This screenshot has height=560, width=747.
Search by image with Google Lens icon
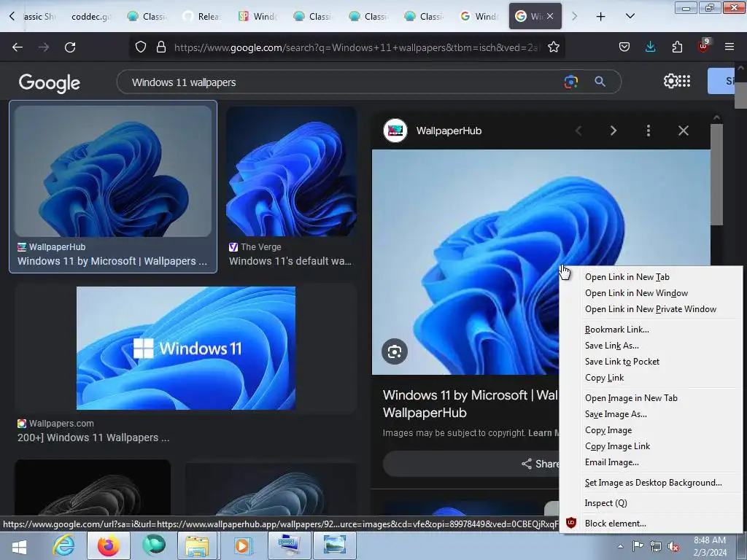click(x=570, y=82)
